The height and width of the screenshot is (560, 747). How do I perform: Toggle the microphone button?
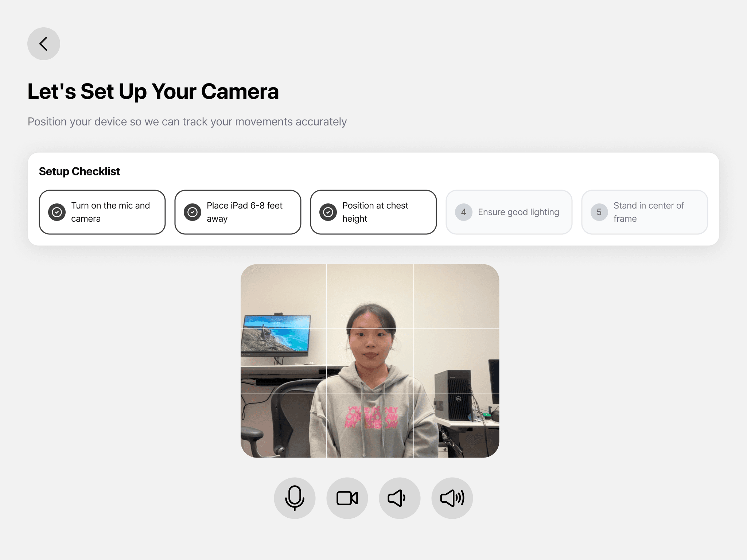295,498
